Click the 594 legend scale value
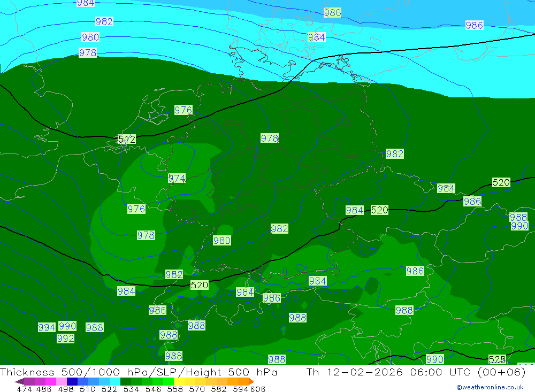Screen dimensions: 535x392 241,389
